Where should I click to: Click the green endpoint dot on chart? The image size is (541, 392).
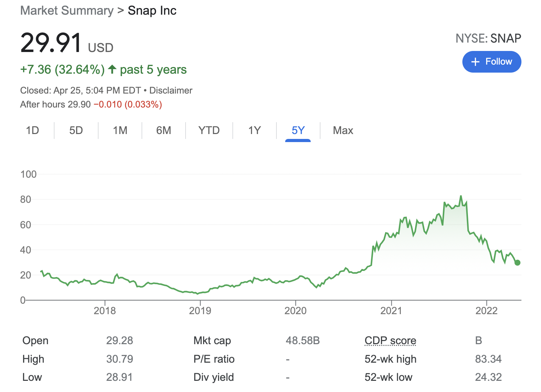tap(517, 262)
